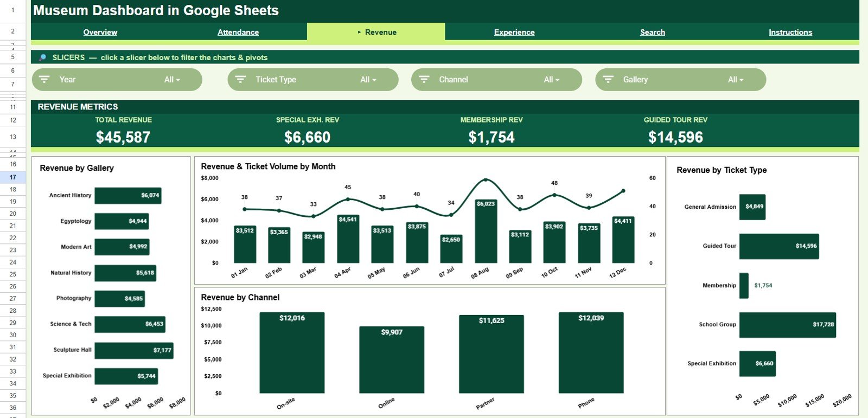Navigate to the Search tab
Screen dimensions: 868x418
(653, 32)
